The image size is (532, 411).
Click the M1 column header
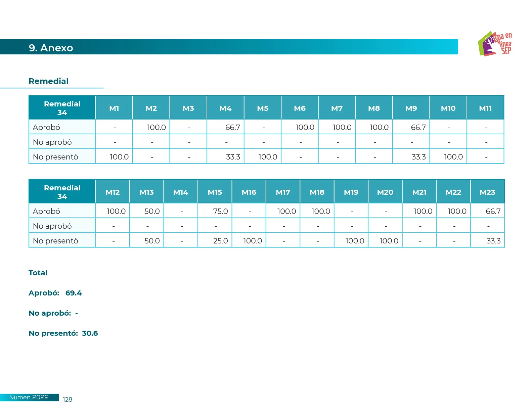pyautogui.click(x=114, y=108)
